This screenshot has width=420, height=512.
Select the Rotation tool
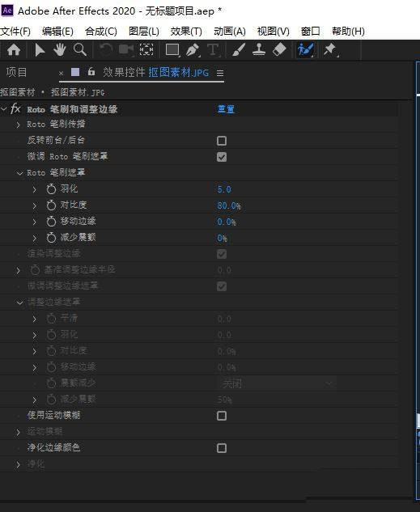pyautogui.click(x=106, y=50)
